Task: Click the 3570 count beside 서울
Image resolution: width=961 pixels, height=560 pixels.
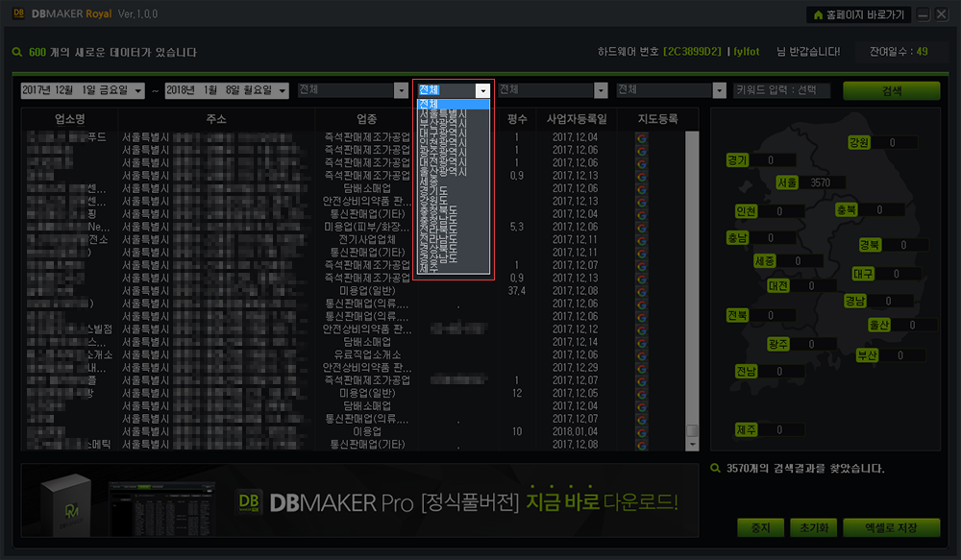Action: (x=820, y=183)
